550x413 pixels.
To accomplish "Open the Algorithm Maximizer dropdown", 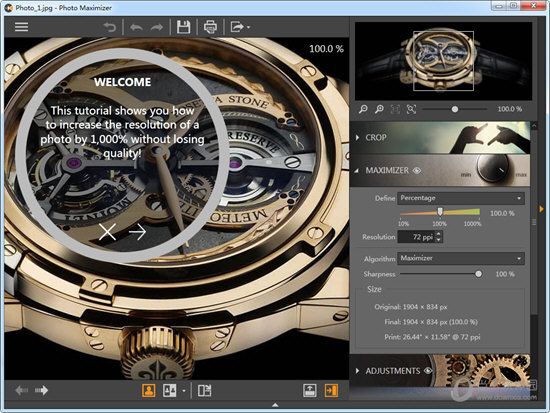I will click(x=461, y=258).
